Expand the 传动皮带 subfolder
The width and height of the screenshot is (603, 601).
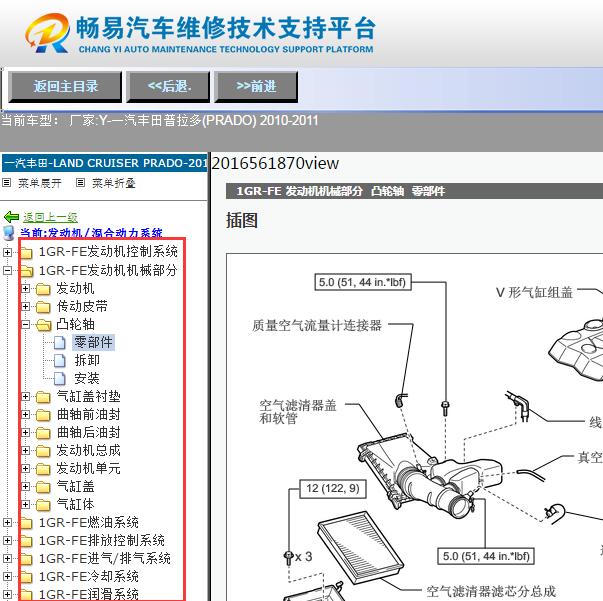pos(25,306)
